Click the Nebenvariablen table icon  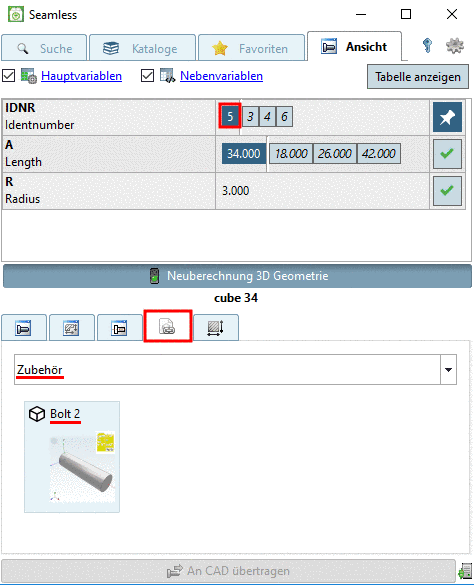168,76
